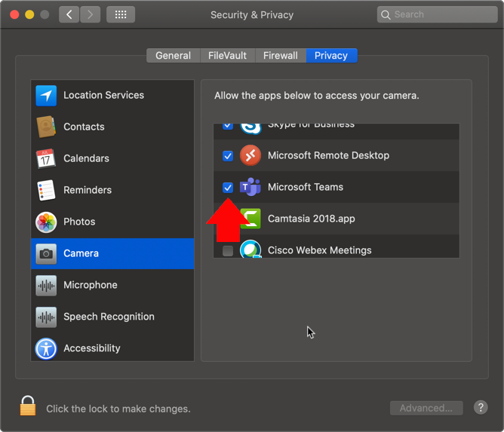Switch to the General tab

point(174,56)
